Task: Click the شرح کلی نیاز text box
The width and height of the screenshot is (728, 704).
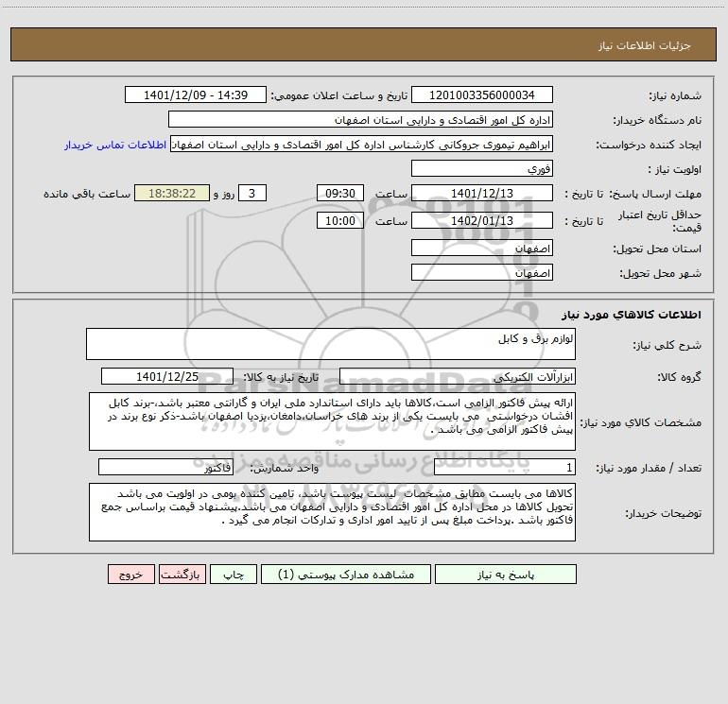Action: [x=331, y=344]
